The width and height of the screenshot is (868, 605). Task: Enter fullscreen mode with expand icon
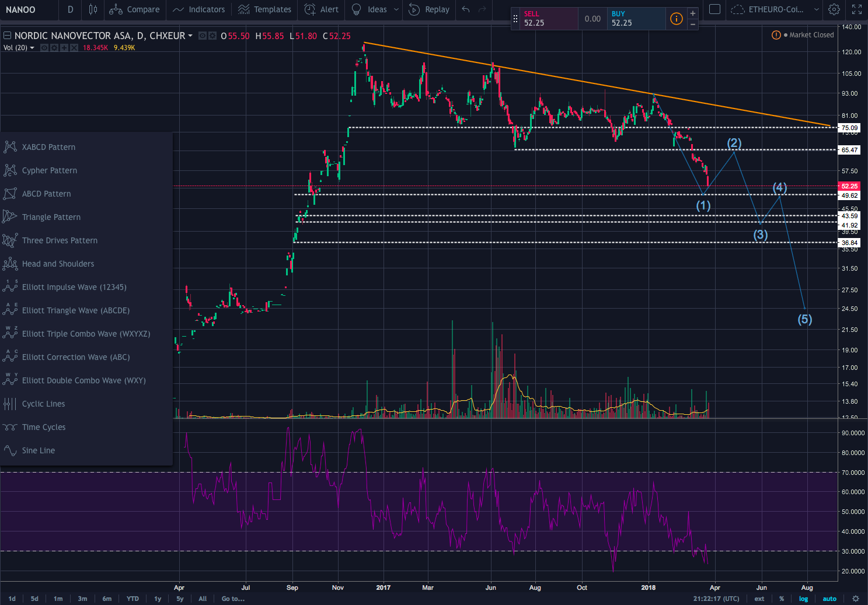click(x=856, y=9)
